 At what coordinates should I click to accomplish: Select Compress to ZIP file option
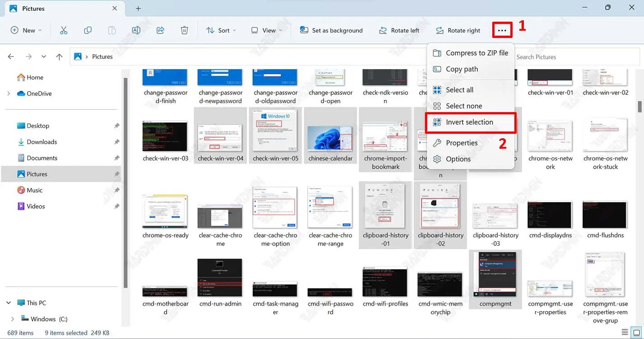476,53
